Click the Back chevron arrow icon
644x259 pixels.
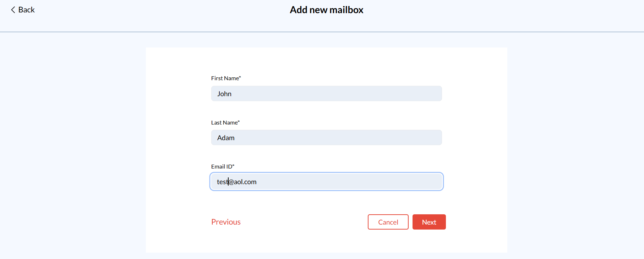pyautogui.click(x=13, y=10)
